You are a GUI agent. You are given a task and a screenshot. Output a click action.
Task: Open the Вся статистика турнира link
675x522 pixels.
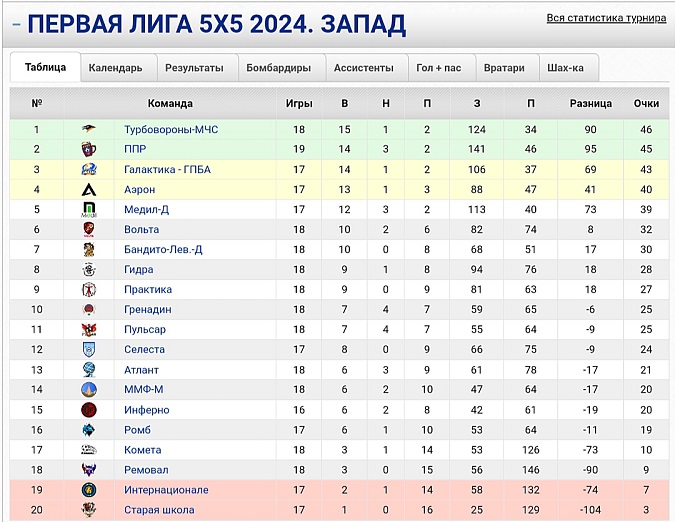(607, 19)
